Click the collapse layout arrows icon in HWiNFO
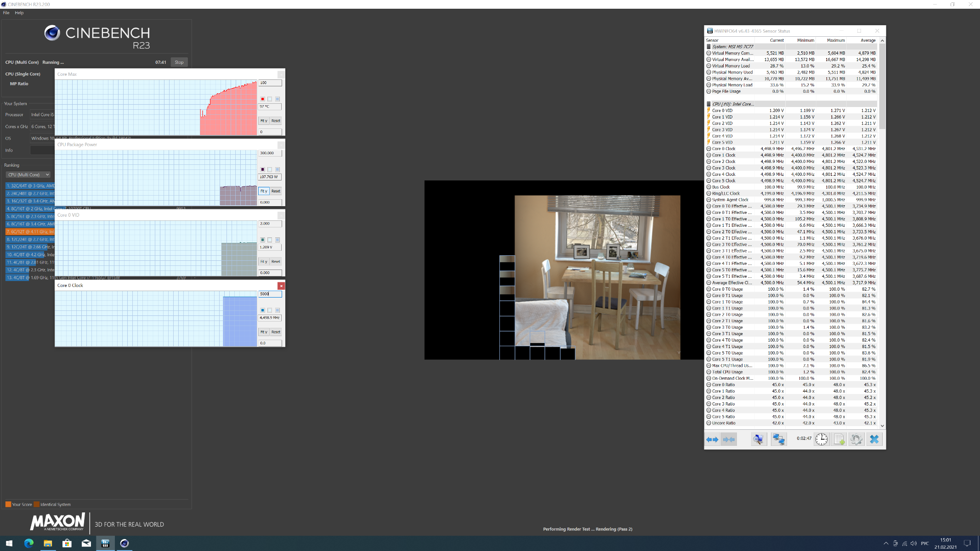980x551 pixels. (x=729, y=439)
